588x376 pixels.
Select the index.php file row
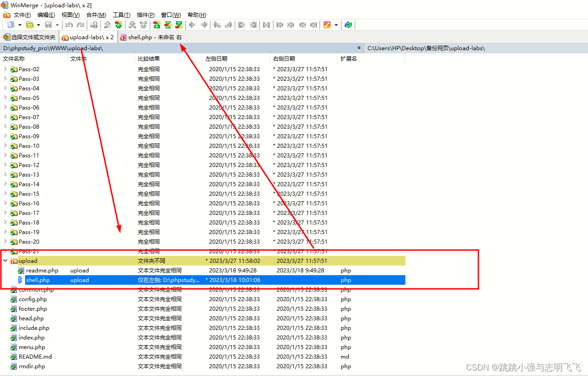[203, 337]
